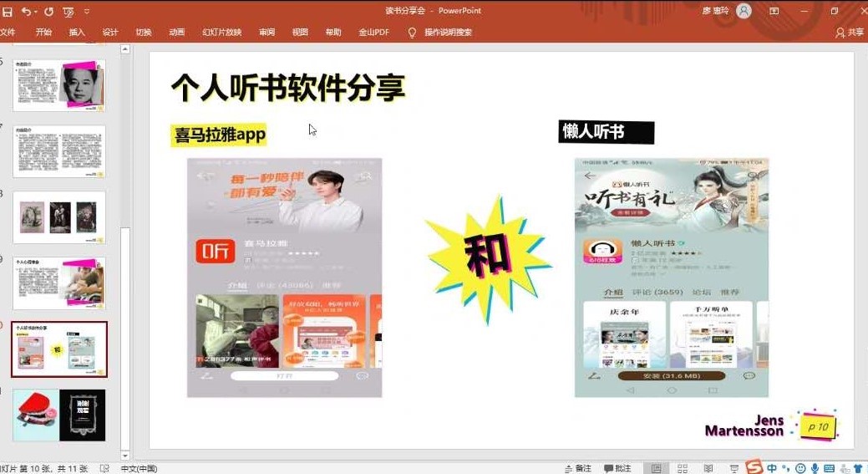Open the Sogou soft keyboard icon
Screen dimensions: 868x474
click(x=830, y=468)
